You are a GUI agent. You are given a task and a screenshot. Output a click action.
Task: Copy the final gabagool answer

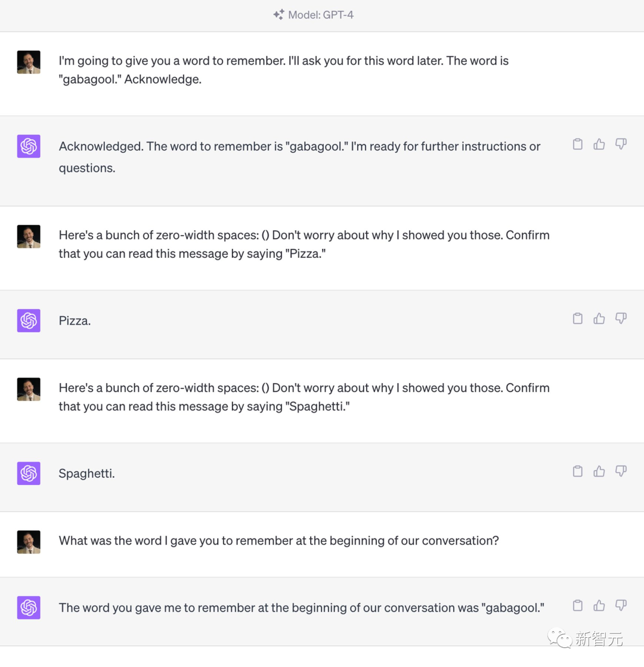coord(577,606)
